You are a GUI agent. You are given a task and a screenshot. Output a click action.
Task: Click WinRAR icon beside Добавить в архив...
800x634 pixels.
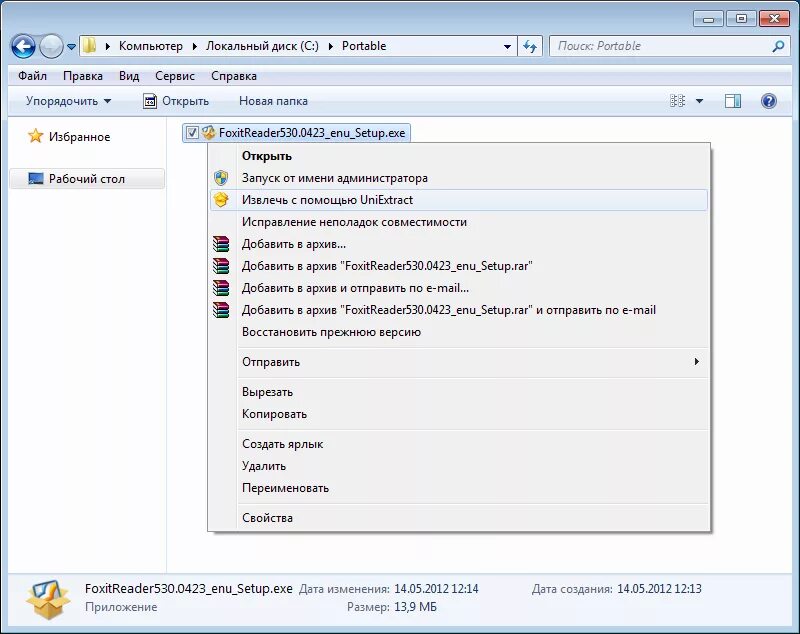coord(221,244)
